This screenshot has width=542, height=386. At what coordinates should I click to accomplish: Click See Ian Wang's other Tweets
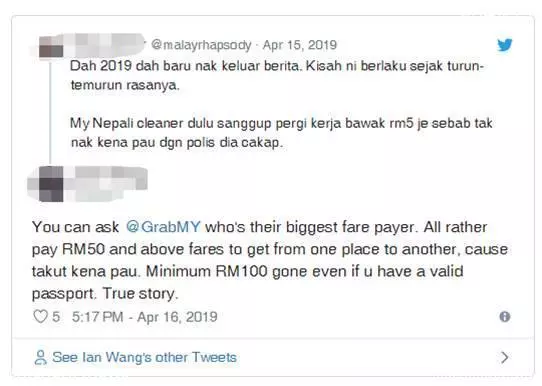point(144,357)
